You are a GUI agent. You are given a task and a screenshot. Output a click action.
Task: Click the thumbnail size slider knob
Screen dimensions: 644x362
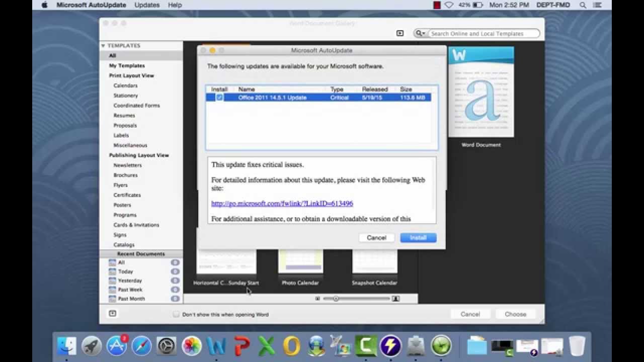coord(336,299)
